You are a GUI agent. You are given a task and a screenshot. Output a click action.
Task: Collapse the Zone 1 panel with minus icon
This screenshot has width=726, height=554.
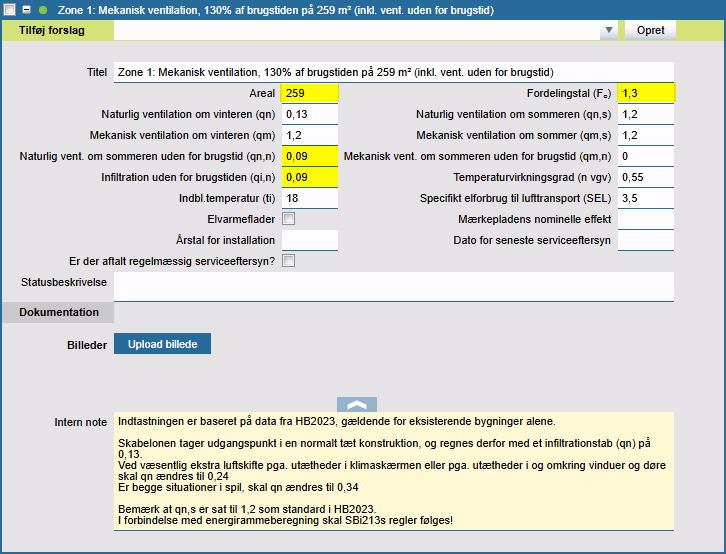[x=27, y=9]
